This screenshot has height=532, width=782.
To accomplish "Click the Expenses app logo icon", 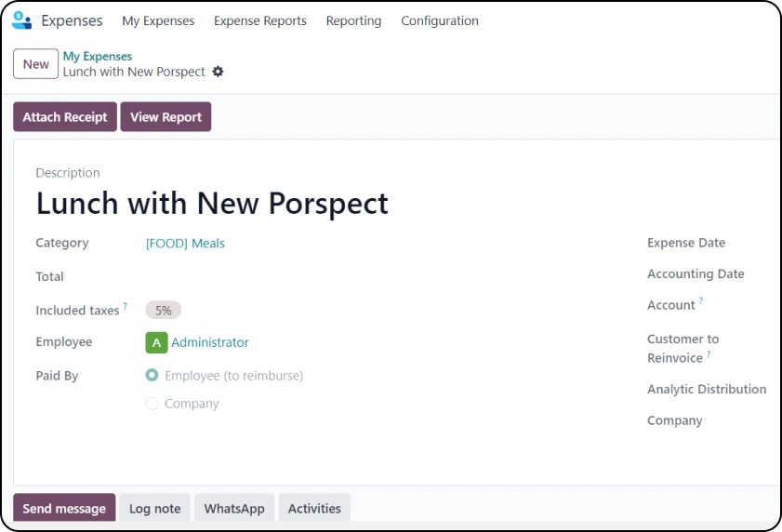I will coord(21,20).
